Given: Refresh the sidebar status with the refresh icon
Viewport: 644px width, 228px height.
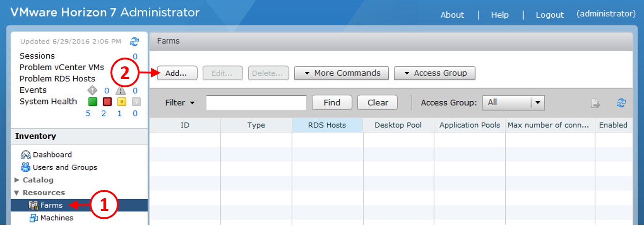Looking at the screenshot, I should pyautogui.click(x=134, y=41).
